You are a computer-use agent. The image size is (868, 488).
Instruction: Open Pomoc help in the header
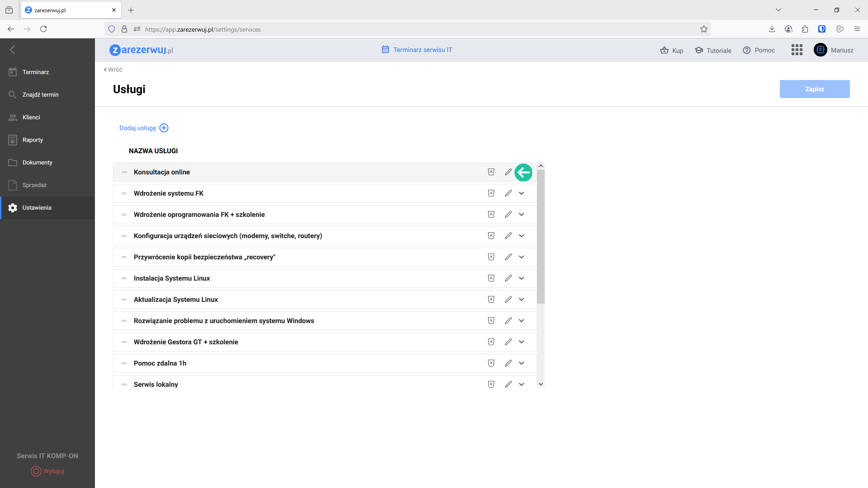point(759,50)
